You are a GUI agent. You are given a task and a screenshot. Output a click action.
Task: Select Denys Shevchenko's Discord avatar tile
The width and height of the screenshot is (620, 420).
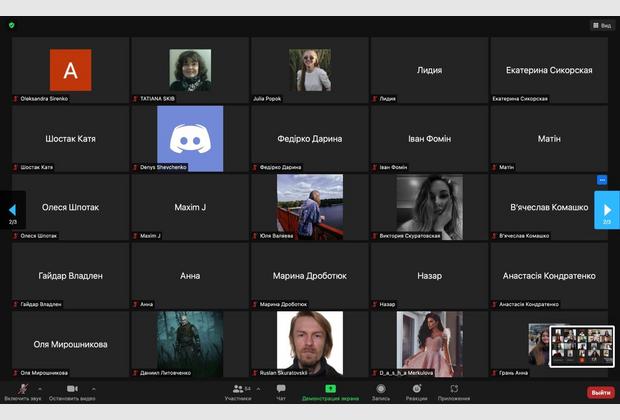click(x=190, y=139)
